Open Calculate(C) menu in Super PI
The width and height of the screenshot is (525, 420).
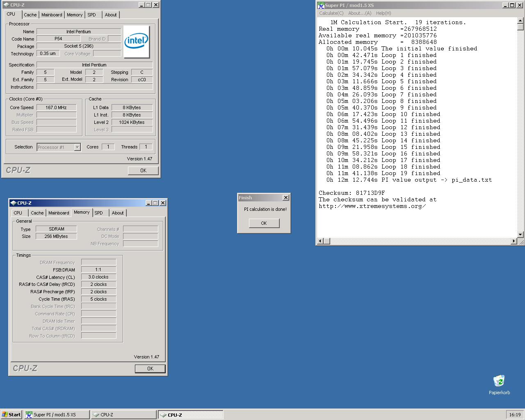click(x=331, y=13)
